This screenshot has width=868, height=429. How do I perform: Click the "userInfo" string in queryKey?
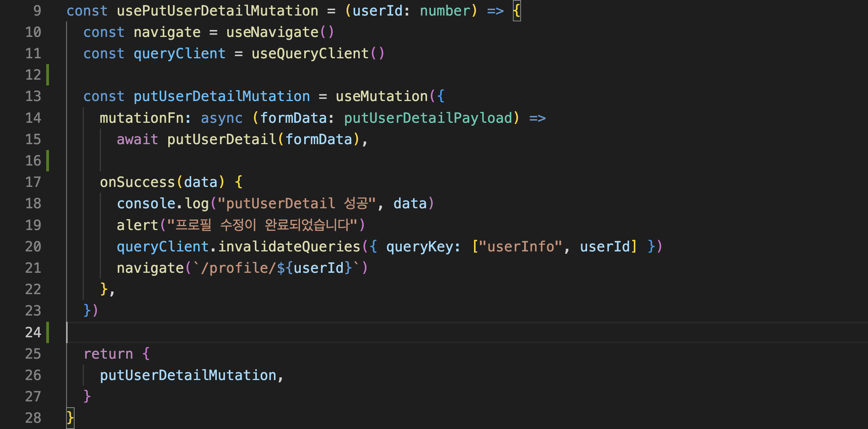click(521, 247)
